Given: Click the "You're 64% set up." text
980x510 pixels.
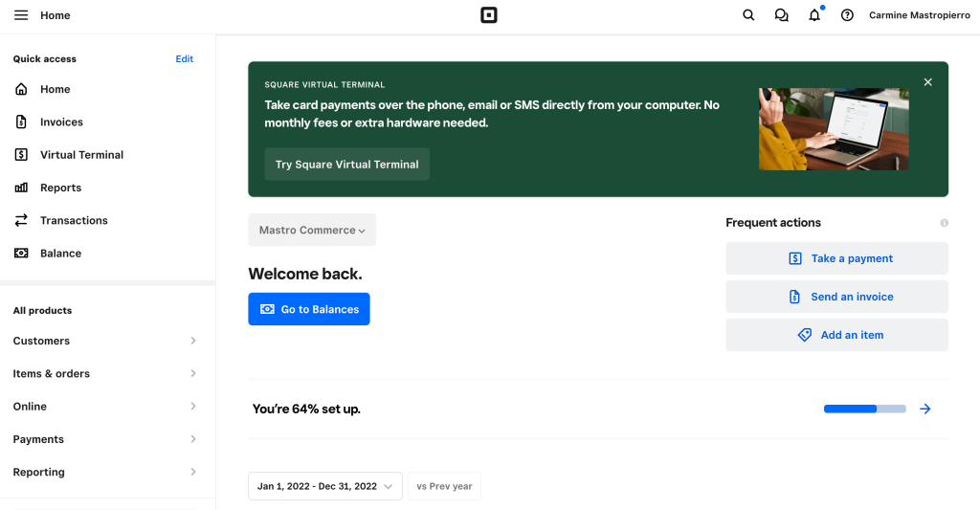Looking at the screenshot, I should point(306,409).
